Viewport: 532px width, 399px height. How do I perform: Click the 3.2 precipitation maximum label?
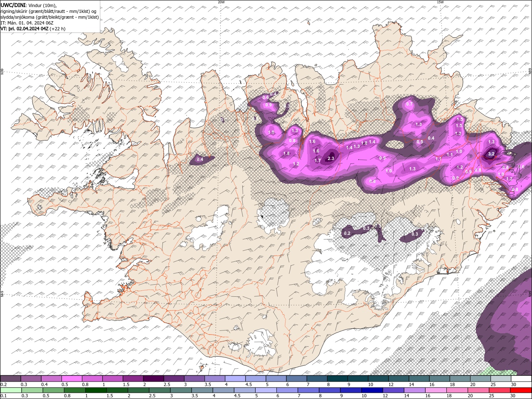[x=491, y=154]
